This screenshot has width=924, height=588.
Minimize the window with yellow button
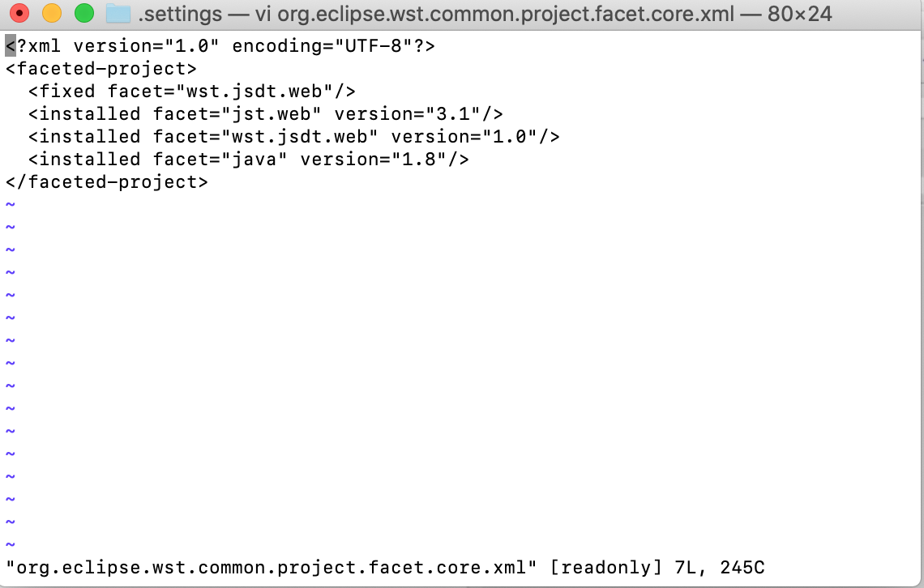[51, 14]
